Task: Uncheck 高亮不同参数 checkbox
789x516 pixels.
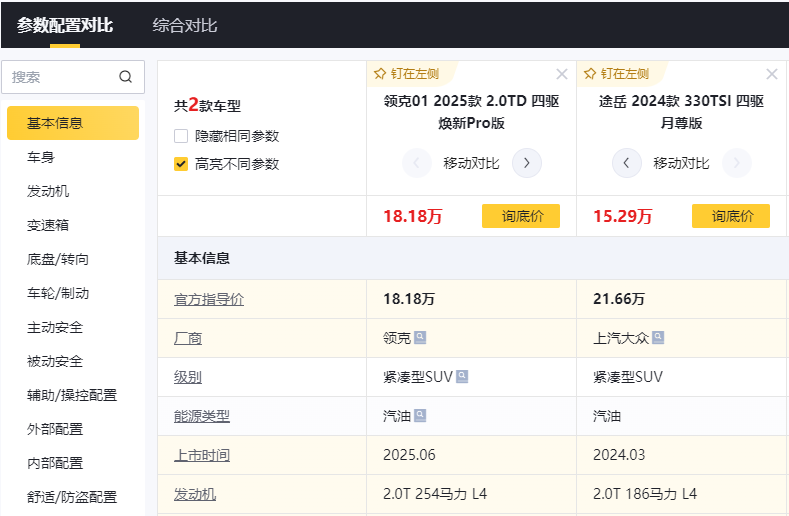Action: tap(181, 164)
